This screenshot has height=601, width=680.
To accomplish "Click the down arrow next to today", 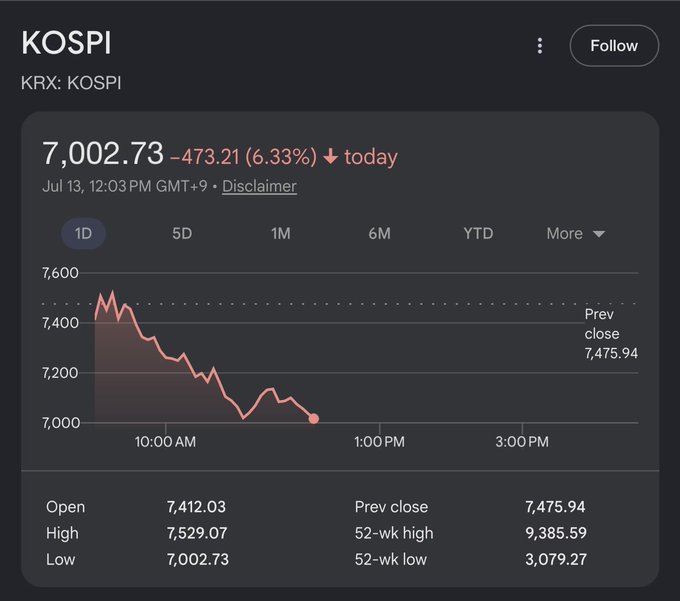I will pos(330,156).
